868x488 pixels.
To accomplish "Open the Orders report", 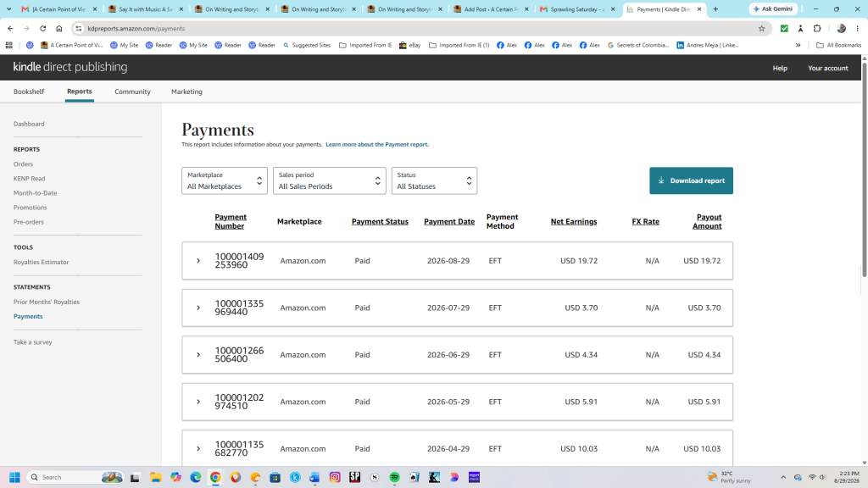I will click(x=23, y=164).
